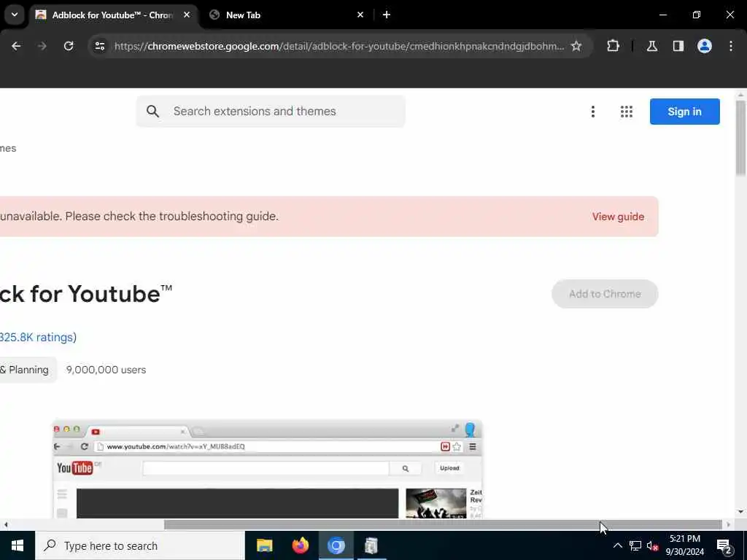Image resolution: width=747 pixels, height=560 pixels.
Task: Close the New Tab tab
Action: pos(360,15)
